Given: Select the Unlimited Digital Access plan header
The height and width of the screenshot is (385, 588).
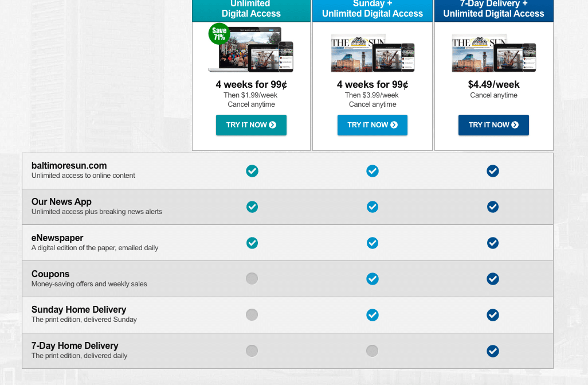Looking at the screenshot, I should click(251, 10).
